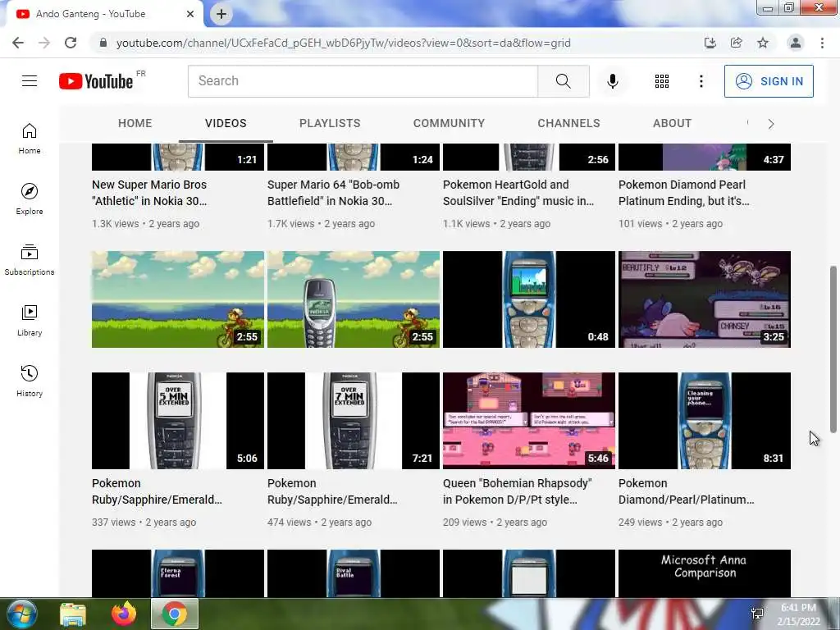
Task: Switch to the HOME channel tab
Action: 135,123
